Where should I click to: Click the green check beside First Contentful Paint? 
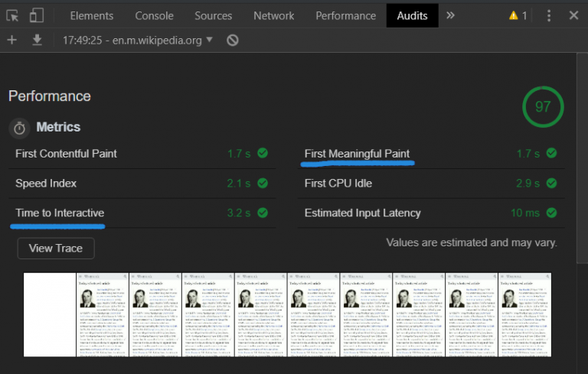tap(263, 153)
